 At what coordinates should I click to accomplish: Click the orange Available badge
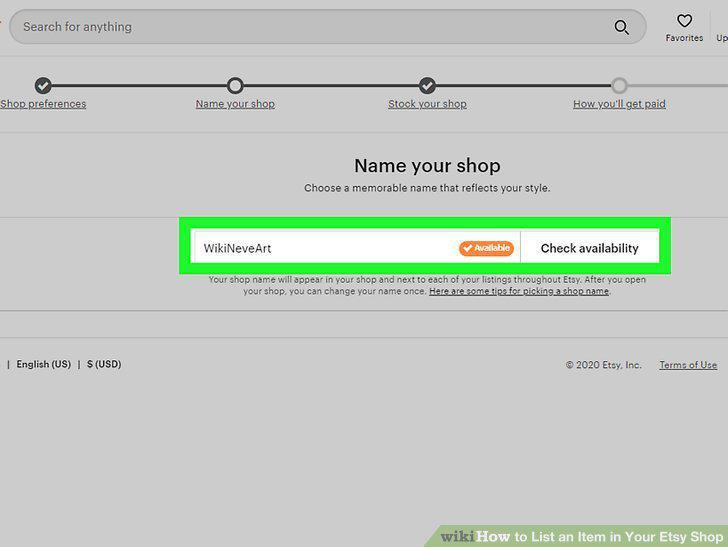click(x=486, y=248)
